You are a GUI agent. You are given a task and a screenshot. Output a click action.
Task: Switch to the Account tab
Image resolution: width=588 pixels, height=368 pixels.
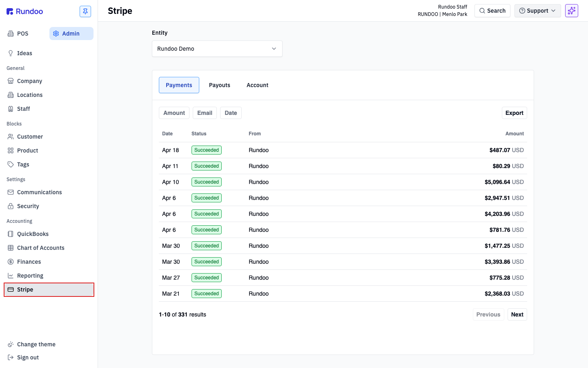tap(257, 85)
